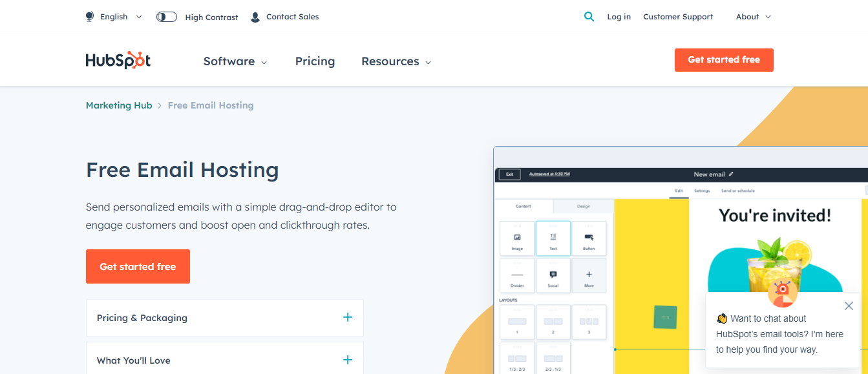Click the chat message about email tools
868x374 pixels.
tap(780, 334)
